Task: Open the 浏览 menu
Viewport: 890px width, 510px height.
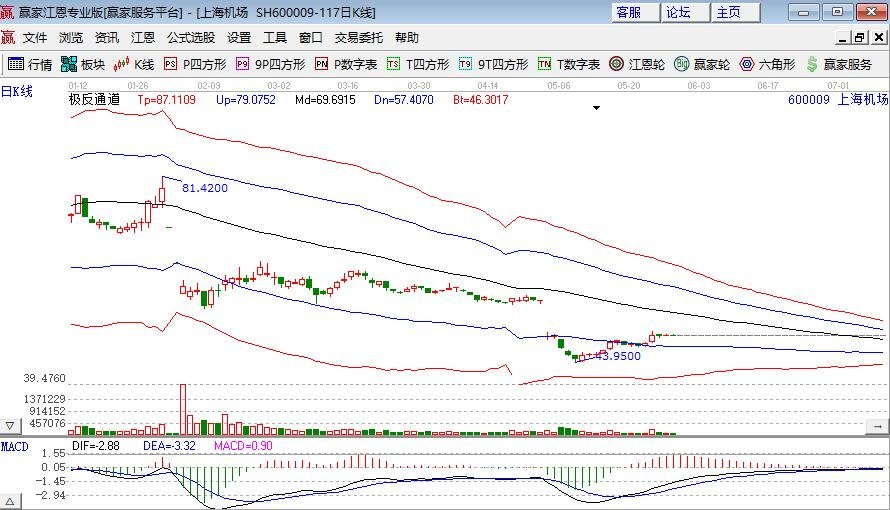Action: 71,37
